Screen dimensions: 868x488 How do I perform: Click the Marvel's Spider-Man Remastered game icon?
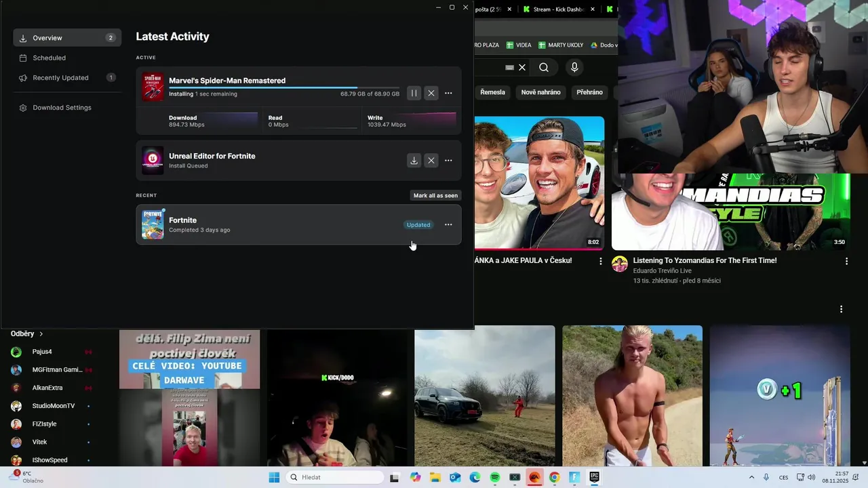[153, 86]
